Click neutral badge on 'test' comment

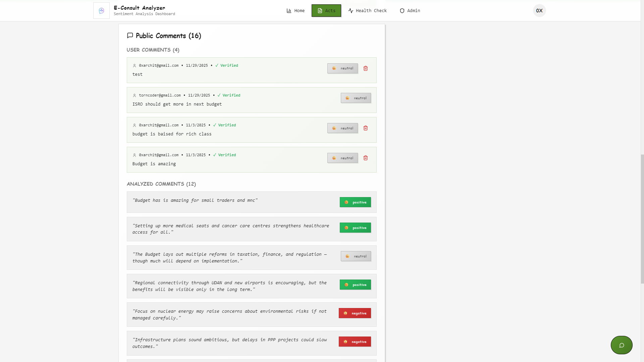(342, 68)
